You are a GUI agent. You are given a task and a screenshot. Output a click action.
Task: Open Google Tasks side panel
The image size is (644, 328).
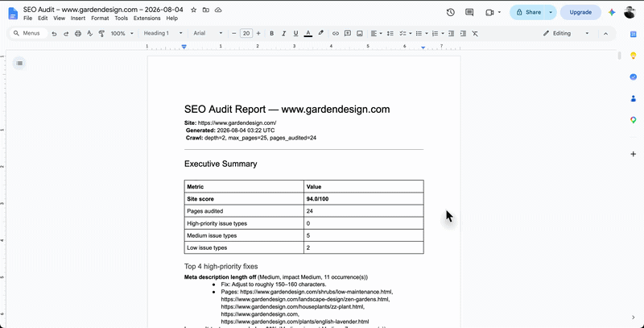tap(633, 77)
